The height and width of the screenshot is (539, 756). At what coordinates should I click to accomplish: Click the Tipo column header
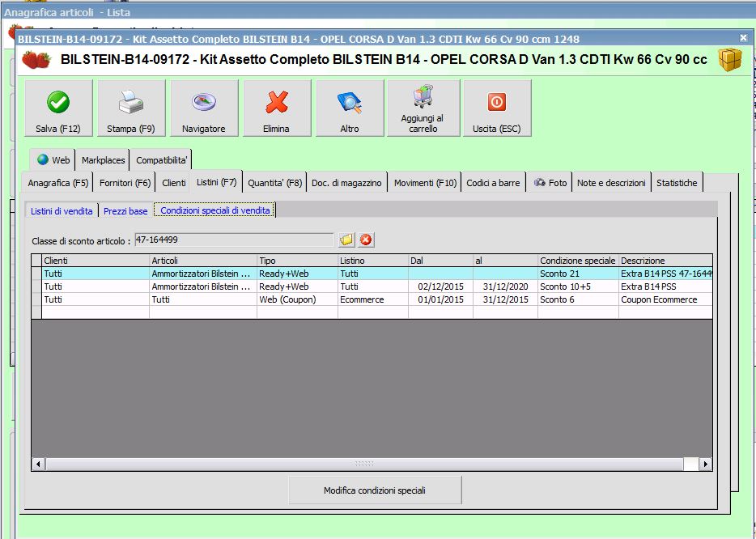tap(298, 261)
